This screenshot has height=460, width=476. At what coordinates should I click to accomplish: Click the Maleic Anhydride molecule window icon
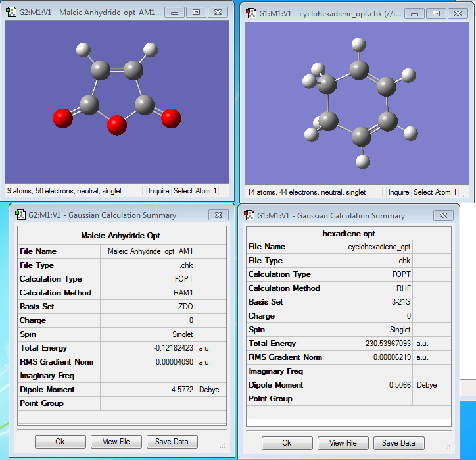(11, 12)
